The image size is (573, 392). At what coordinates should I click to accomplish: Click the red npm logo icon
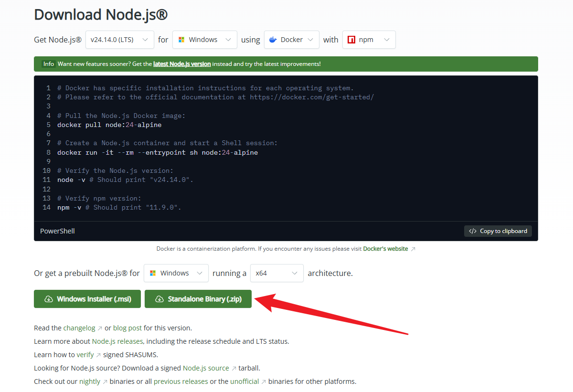(351, 40)
